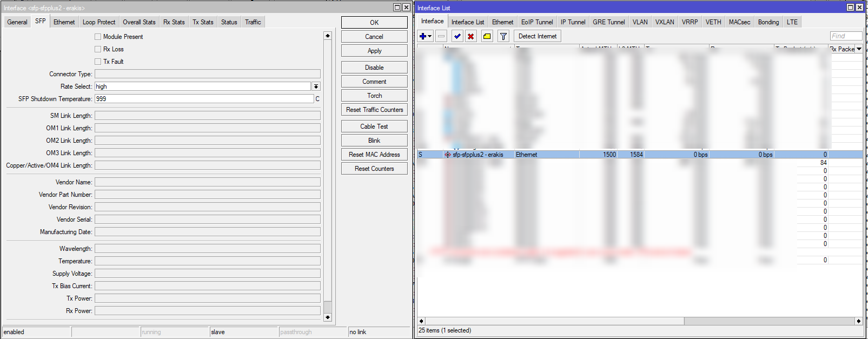Open Rx Stats tab
The height and width of the screenshot is (339, 868).
point(174,22)
